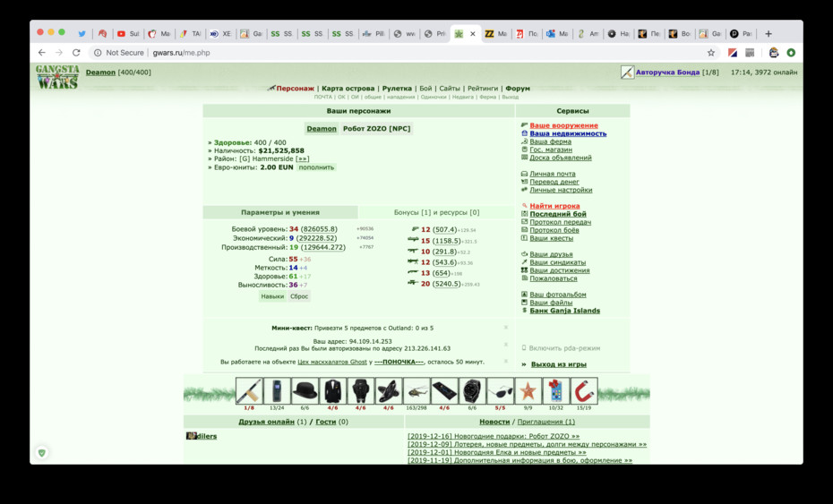Click the dilers friend avatar icon
Image resolution: width=833 pixels, height=504 pixels.
[x=192, y=435]
